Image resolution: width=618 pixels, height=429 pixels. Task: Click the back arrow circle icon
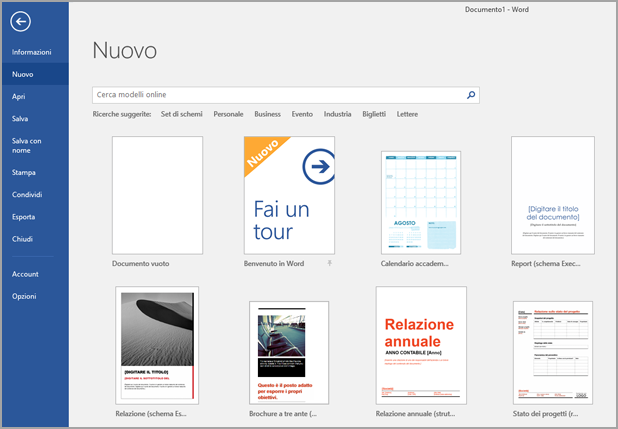pos(20,21)
